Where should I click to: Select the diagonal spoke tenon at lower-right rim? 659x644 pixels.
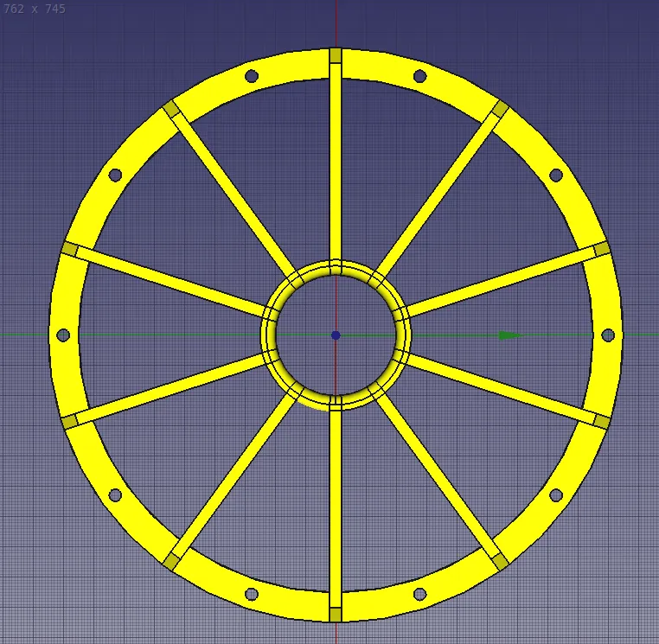[x=500, y=562]
